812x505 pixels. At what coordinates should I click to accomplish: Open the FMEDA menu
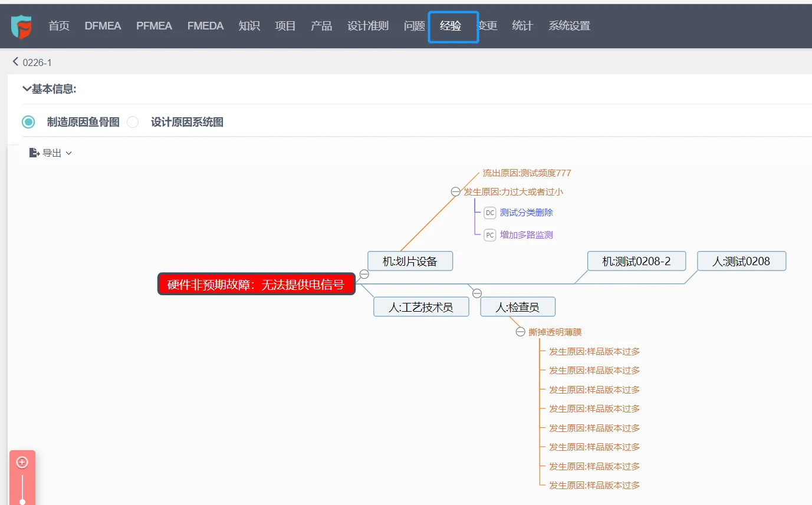(x=205, y=26)
